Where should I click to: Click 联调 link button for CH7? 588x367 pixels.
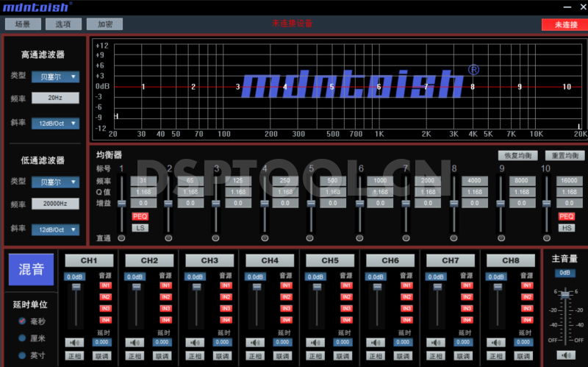click(x=463, y=356)
